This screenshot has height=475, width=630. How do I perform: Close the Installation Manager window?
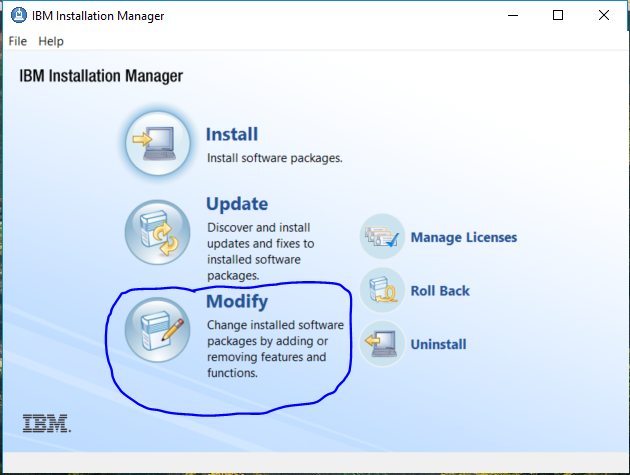click(603, 15)
